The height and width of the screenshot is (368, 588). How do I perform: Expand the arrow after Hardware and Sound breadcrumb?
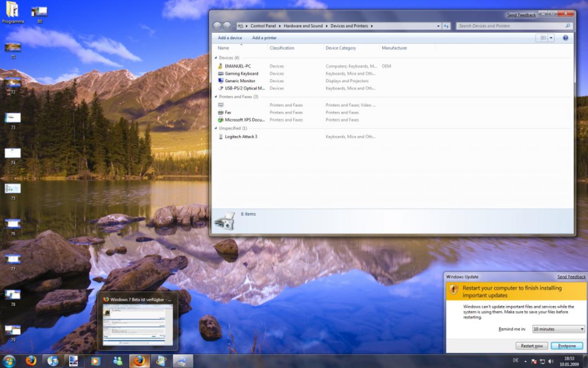tap(327, 26)
